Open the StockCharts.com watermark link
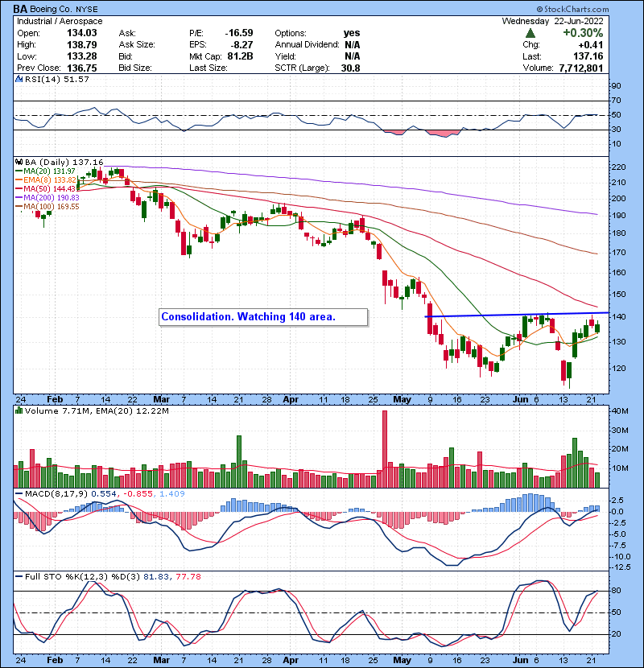The height and width of the screenshot is (668, 644). (572, 9)
